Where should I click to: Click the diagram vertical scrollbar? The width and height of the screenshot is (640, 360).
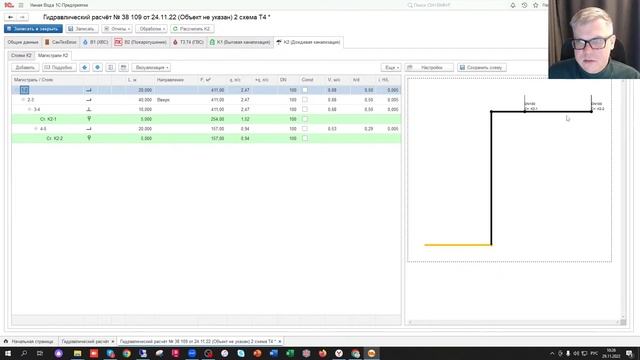click(623, 198)
